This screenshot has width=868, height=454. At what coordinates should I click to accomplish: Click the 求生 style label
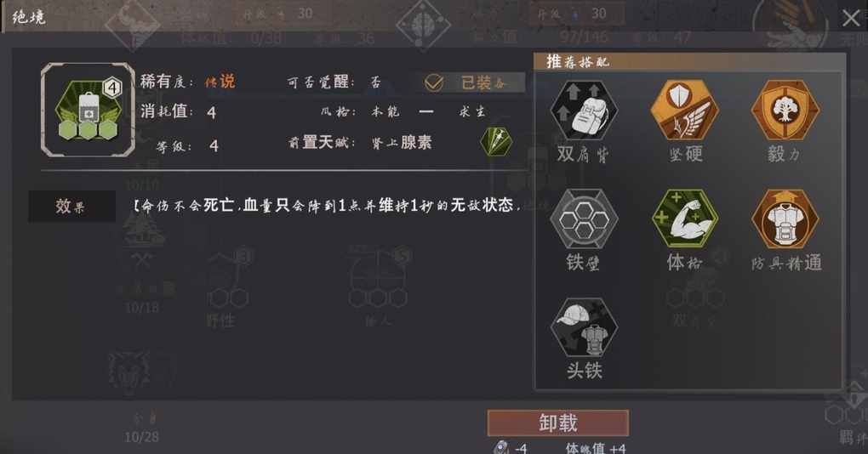tap(472, 111)
